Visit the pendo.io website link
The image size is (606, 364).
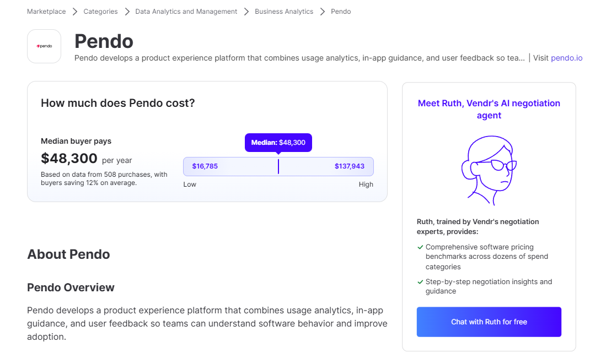pos(566,58)
